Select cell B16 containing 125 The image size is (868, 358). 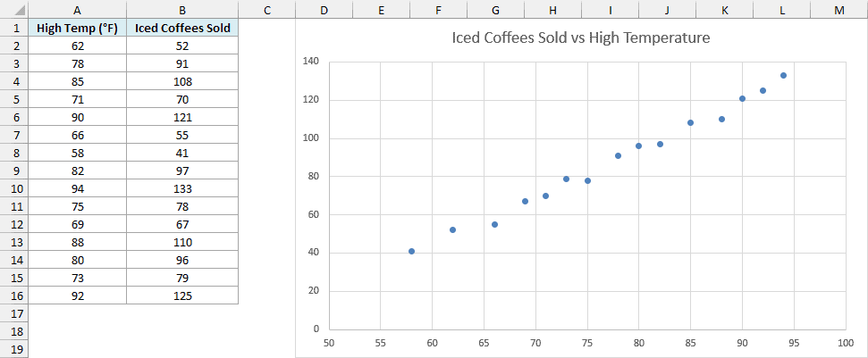coord(182,296)
